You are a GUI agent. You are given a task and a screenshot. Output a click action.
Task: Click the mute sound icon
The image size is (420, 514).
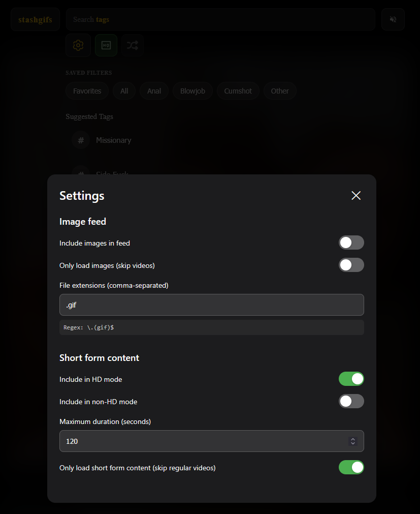393,19
